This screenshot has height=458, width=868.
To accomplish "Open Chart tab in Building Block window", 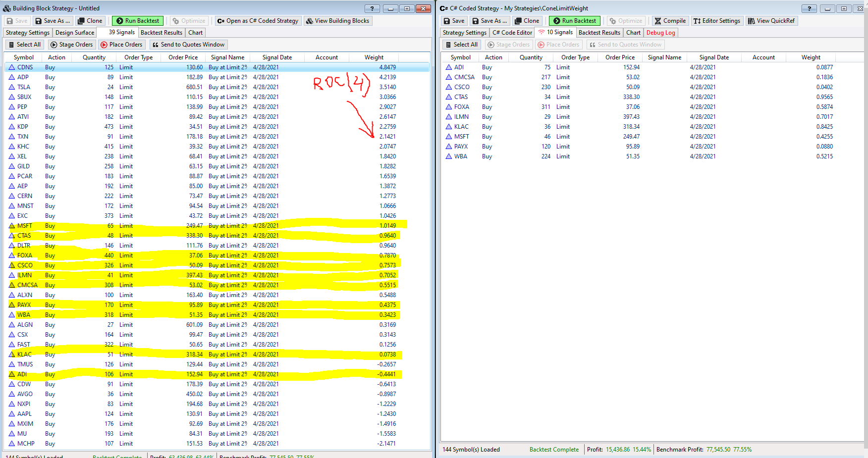I will 195,33.
